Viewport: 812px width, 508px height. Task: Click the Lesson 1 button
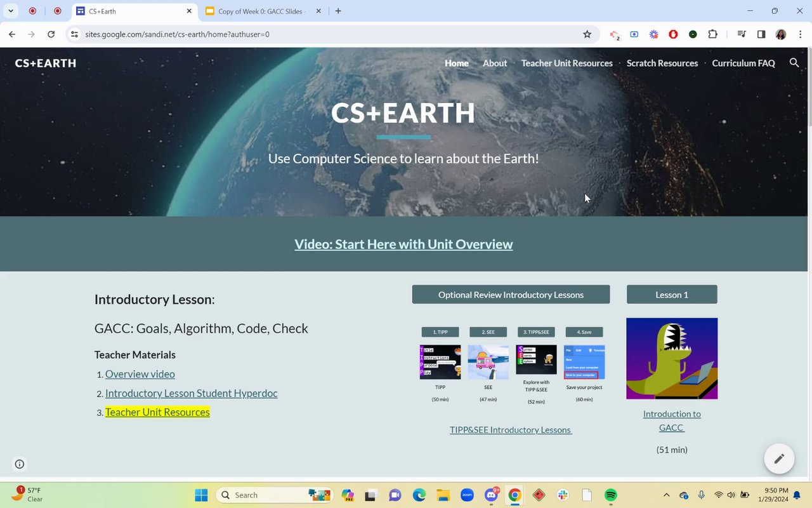(672, 295)
